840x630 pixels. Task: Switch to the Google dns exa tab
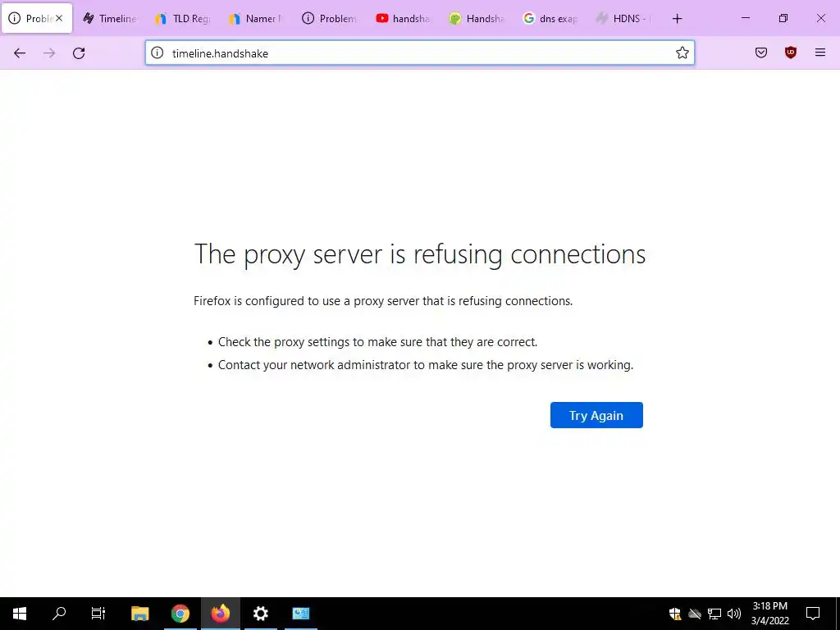(x=550, y=19)
